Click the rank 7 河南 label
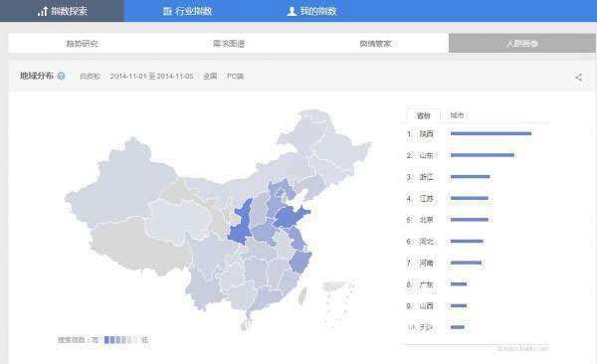Screen dimensions: 597x364 pyautogui.click(x=427, y=263)
